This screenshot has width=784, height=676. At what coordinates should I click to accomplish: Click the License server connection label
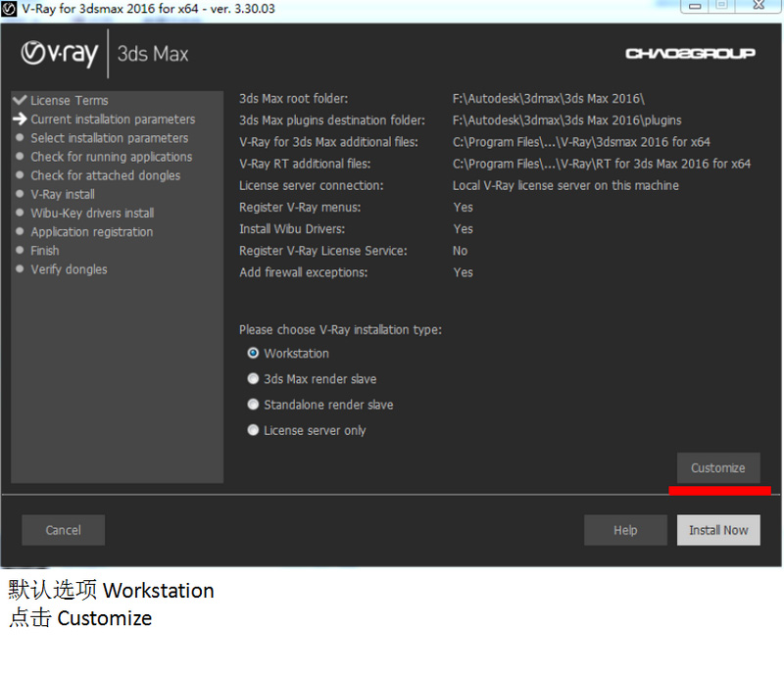[x=312, y=185]
